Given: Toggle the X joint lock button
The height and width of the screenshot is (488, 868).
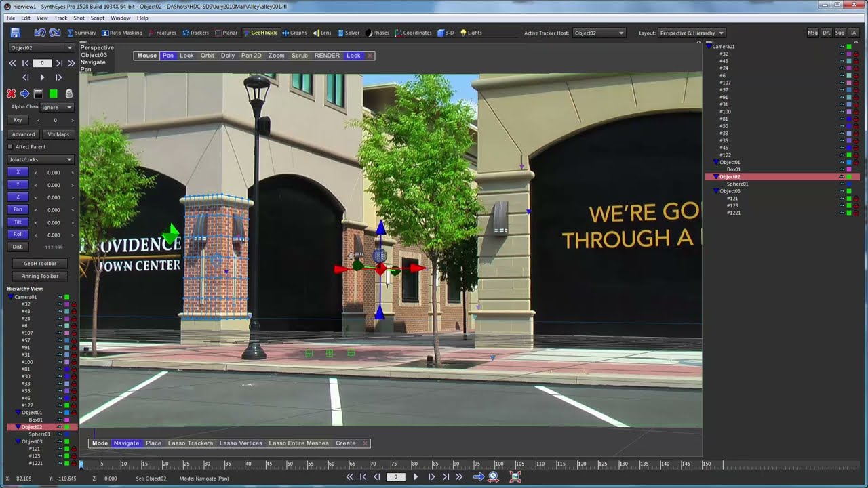Looking at the screenshot, I should point(18,172).
